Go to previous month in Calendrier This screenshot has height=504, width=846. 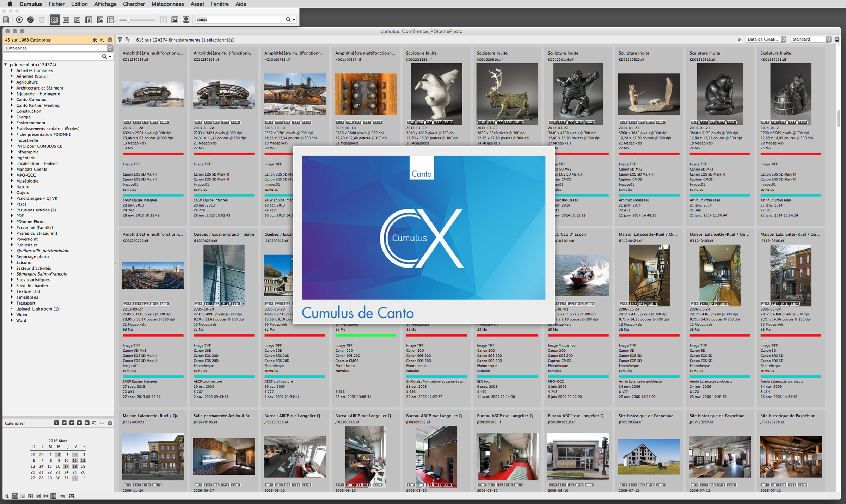tap(72, 423)
